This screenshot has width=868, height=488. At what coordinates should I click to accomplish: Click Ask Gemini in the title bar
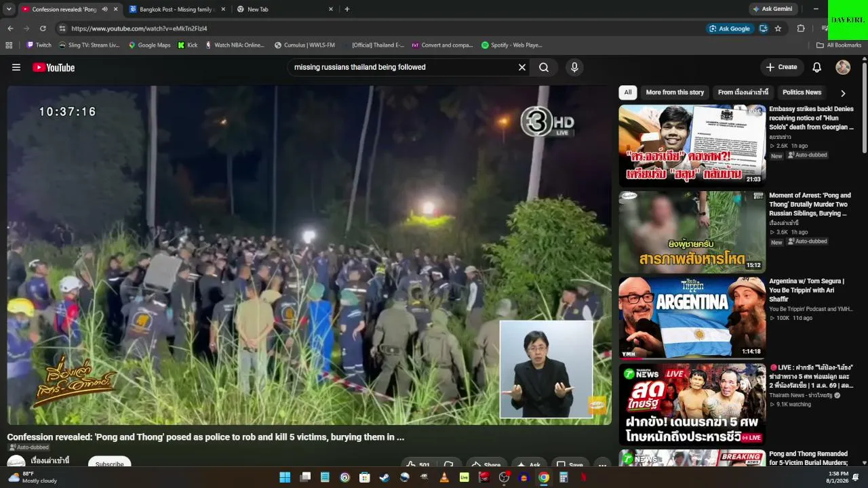point(772,9)
